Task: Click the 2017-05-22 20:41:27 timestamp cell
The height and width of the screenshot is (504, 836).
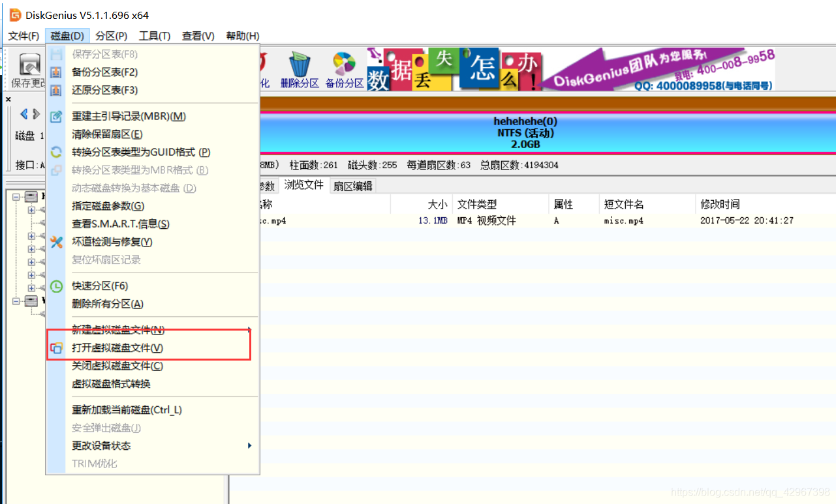Action: pyautogui.click(x=747, y=221)
